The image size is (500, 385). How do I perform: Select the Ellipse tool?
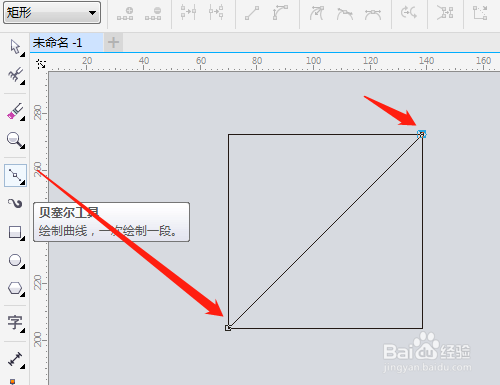15,261
